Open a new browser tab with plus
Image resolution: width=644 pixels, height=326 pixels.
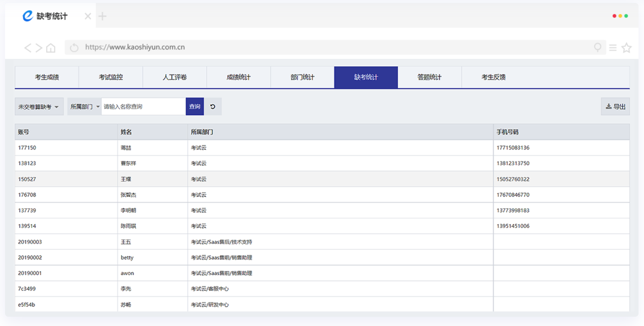point(102,16)
